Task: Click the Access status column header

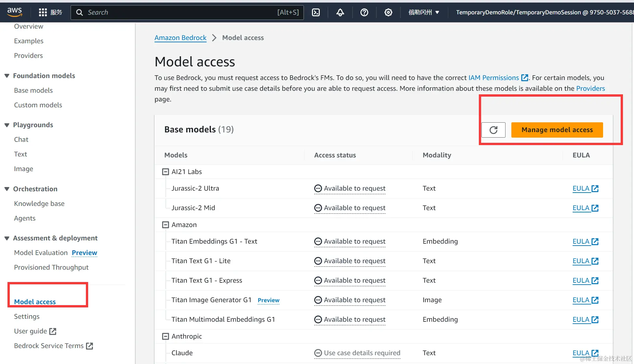Action: click(x=335, y=155)
